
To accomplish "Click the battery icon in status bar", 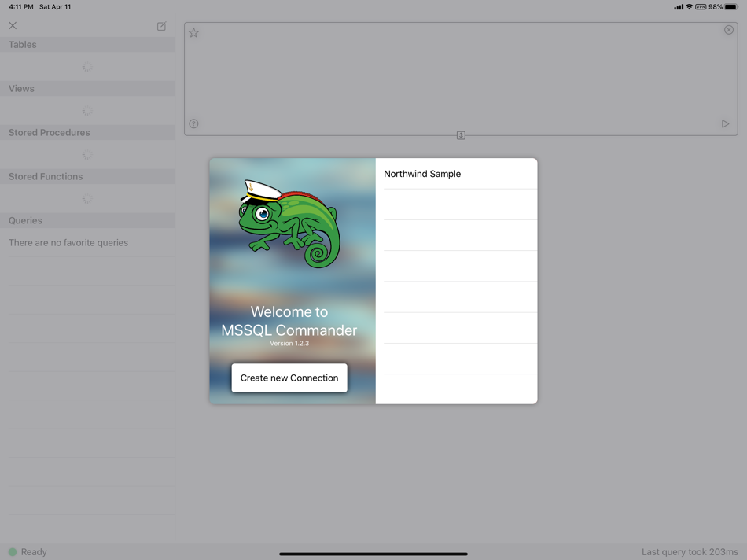I will tap(731, 6).
